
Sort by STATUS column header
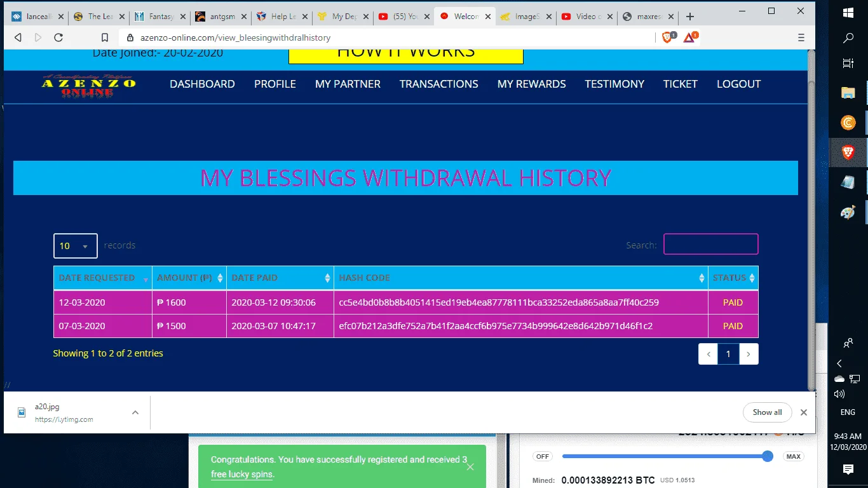(733, 278)
